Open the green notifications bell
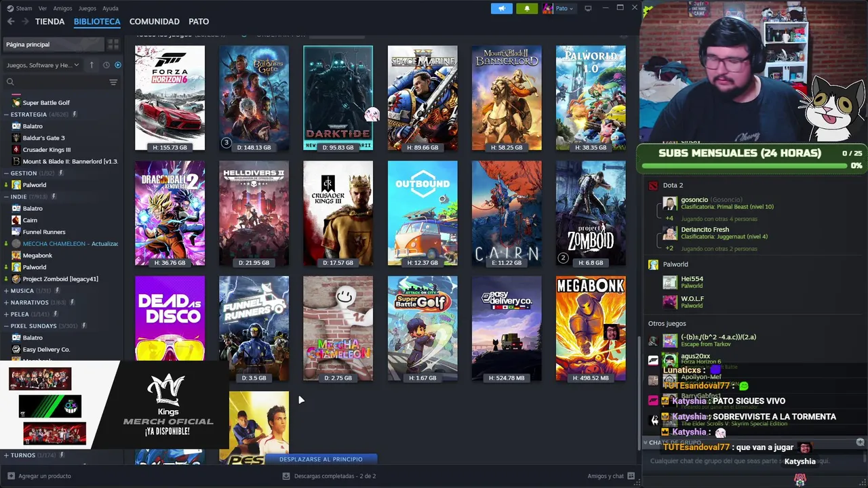The width and height of the screenshot is (868, 488). coord(527,8)
